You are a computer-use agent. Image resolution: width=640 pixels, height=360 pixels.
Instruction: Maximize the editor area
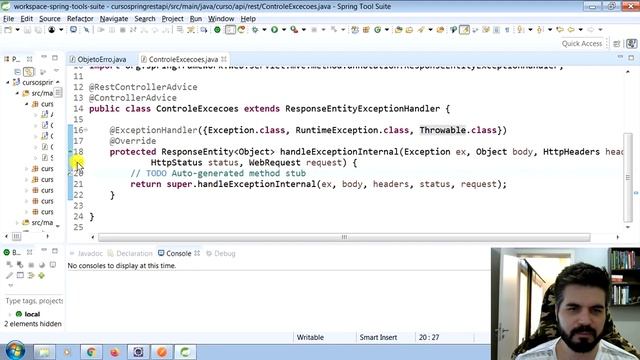(x=631, y=58)
